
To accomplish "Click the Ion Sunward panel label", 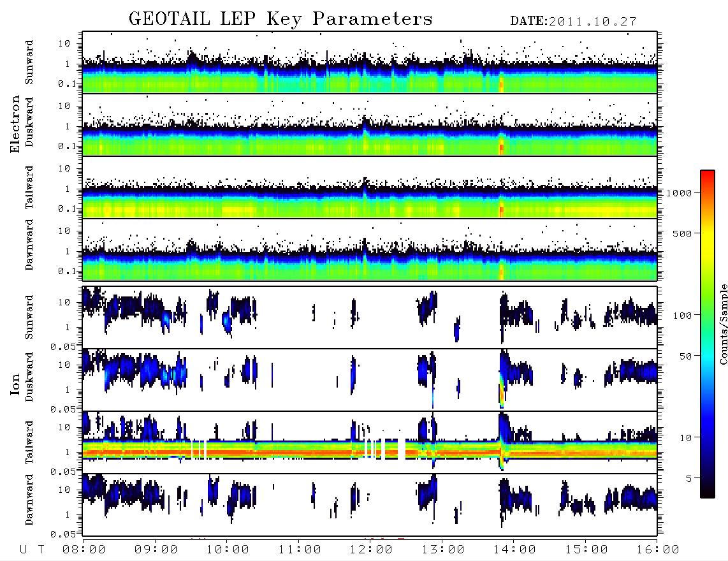I will [29, 317].
